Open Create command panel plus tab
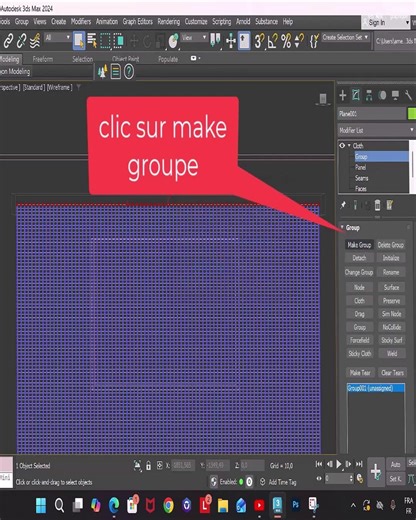This screenshot has width=416, height=520. [x=342, y=96]
